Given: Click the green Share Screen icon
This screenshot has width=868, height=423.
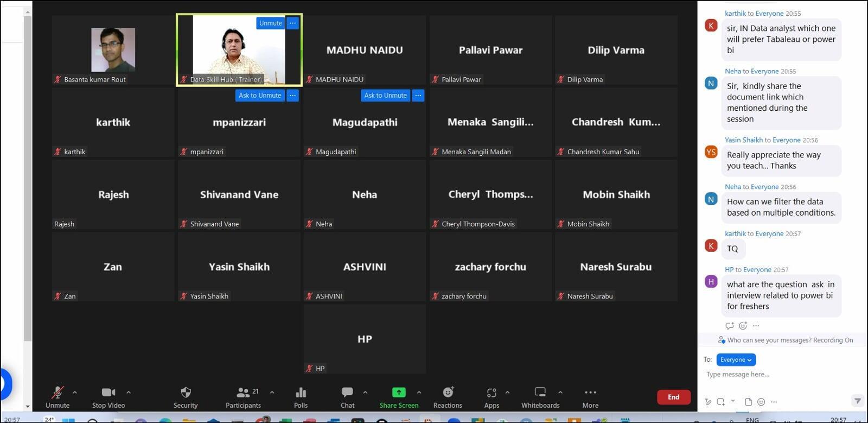Looking at the screenshot, I should point(399,393).
